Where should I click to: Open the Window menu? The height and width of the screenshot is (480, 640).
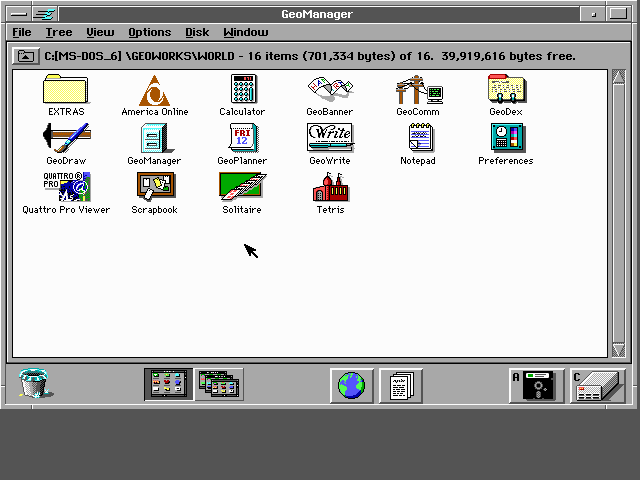246,32
